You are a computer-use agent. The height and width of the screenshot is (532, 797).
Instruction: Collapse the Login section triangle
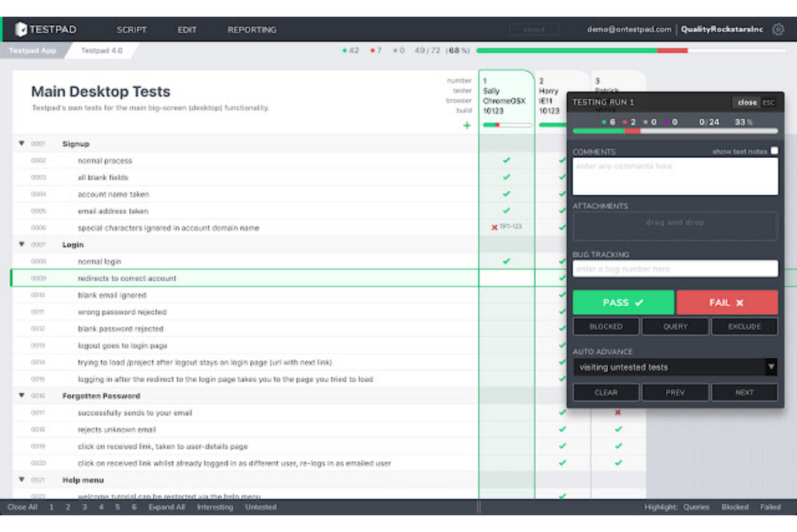(21, 244)
